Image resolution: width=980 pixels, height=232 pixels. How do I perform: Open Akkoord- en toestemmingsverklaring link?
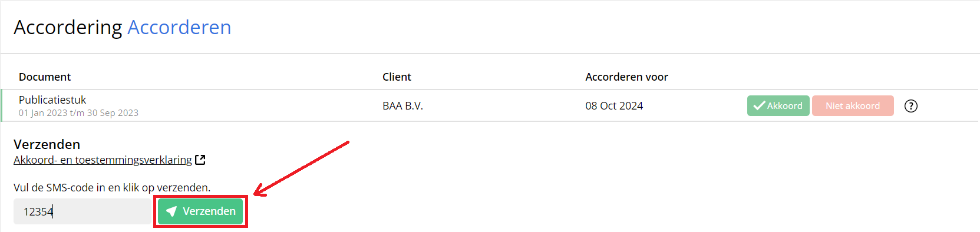(x=103, y=160)
